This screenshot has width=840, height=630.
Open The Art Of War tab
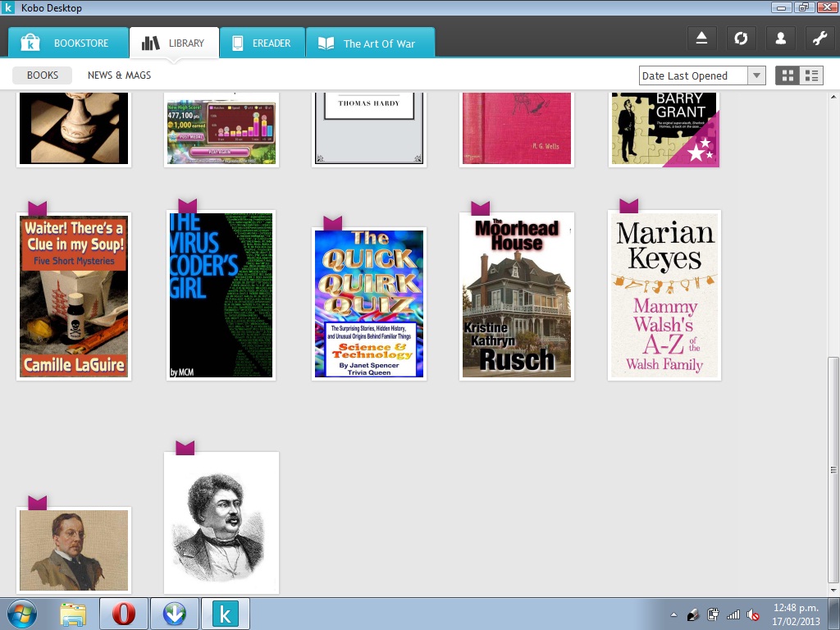[370, 43]
